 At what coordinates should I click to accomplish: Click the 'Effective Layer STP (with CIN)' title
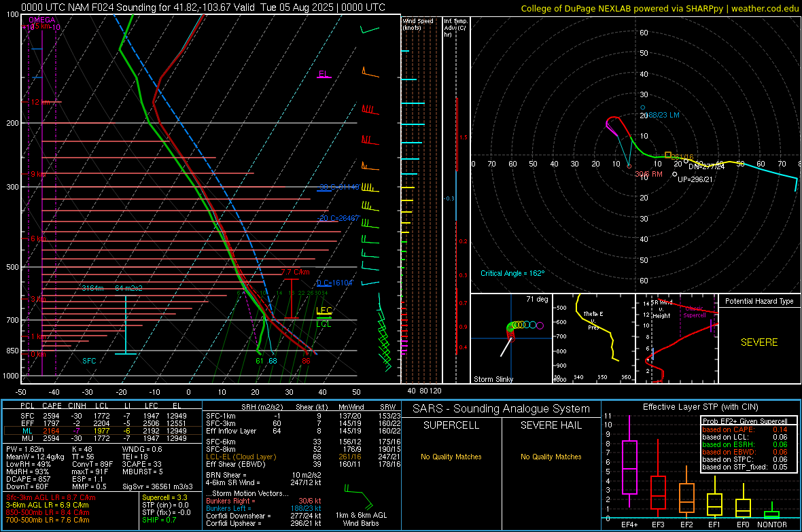(700, 407)
